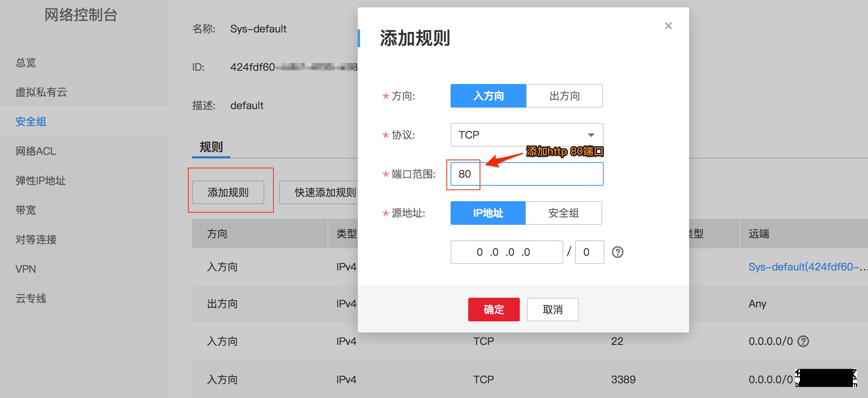Open the TCP protocol dropdown
The image size is (868, 398).
point(519,135)
